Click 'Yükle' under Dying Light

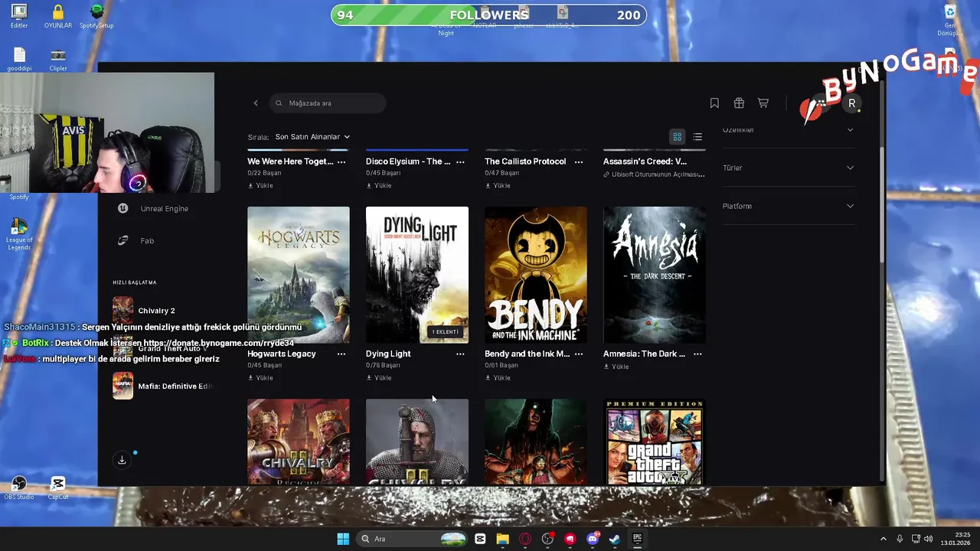[x=379, y=378]
